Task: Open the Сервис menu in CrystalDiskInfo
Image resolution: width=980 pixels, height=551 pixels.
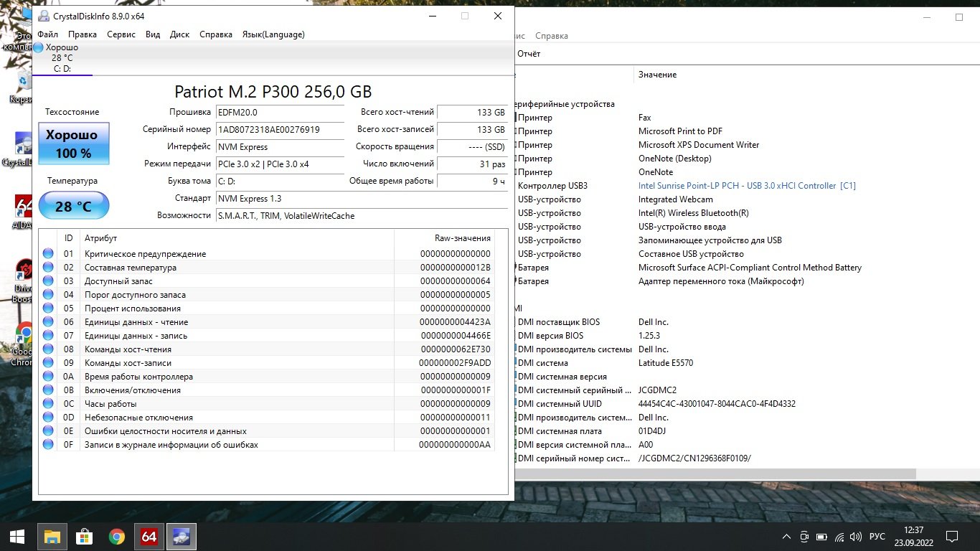Action: [121, 34]
